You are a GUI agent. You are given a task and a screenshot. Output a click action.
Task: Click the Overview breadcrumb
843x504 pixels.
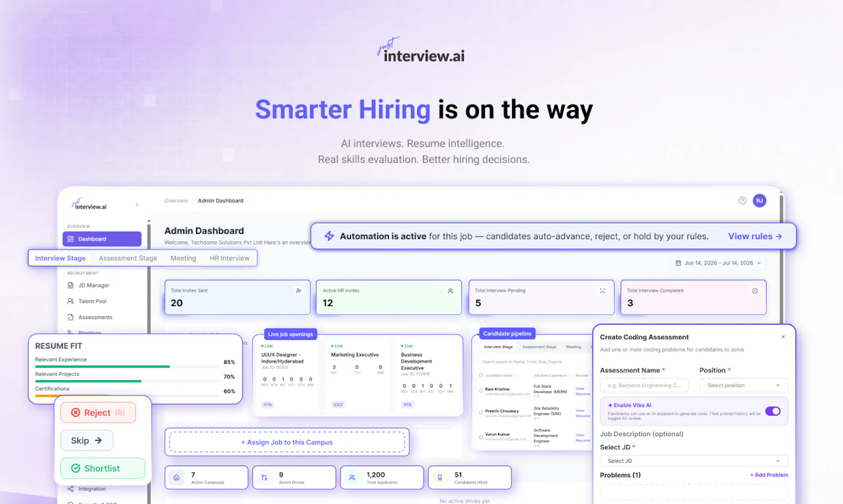(176, 201)
